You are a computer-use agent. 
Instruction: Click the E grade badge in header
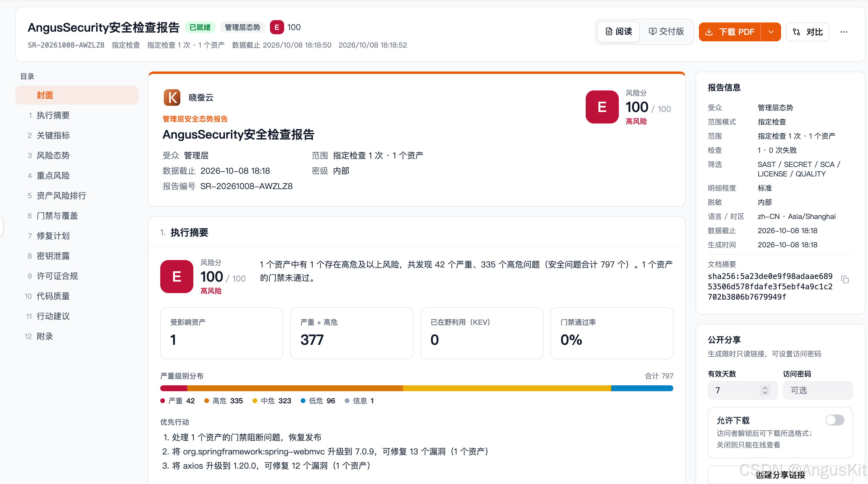(277, 27)
